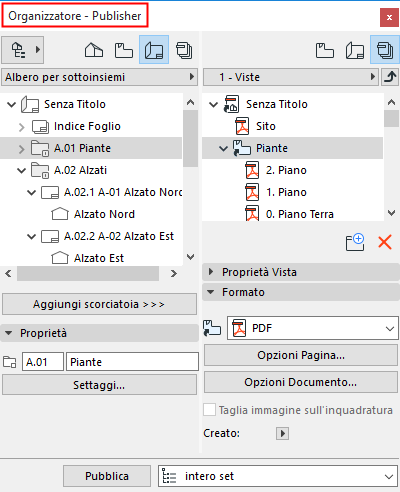Screen dimensions: 400x492
Task: Click the right tree scroll down arrow
Action: (x=392, y=212)
